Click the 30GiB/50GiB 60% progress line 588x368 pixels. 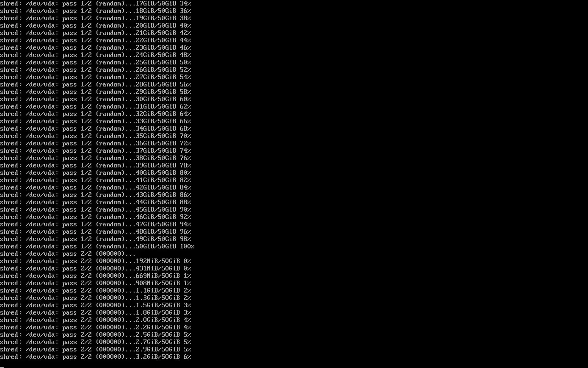pos(96,99)
